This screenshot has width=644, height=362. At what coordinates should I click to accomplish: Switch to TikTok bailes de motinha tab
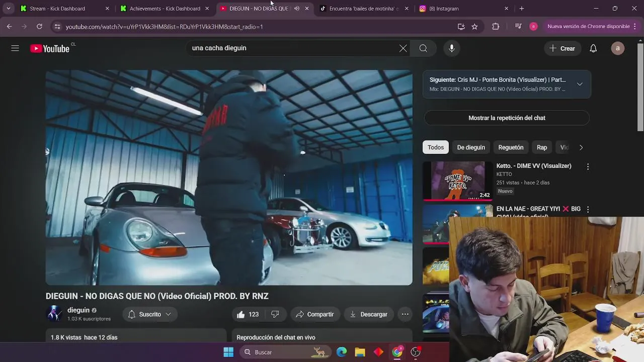(364, 9)
